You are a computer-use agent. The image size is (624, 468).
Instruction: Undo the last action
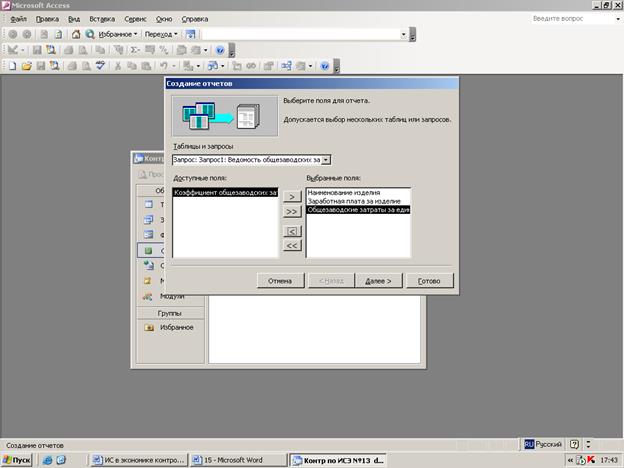click(164, 66)
